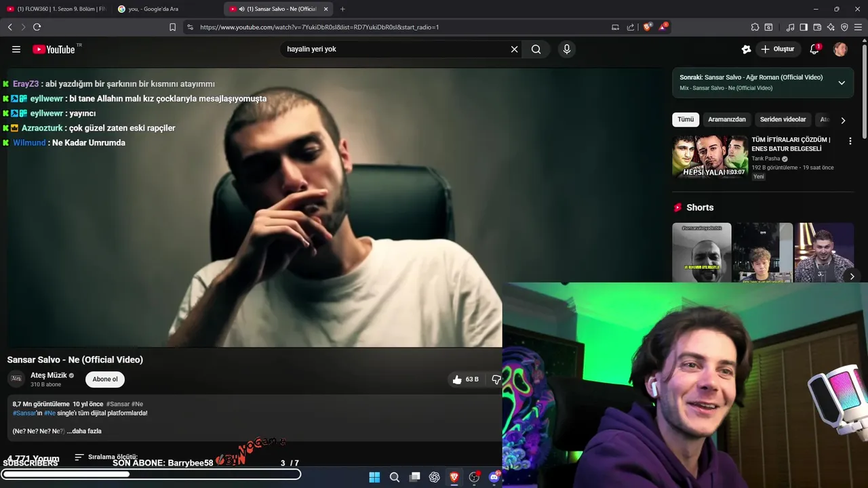Open the YouTube account avatar menu
This screenshot has height=488, width=868.
pyautogui.click(x=840, y=49)
